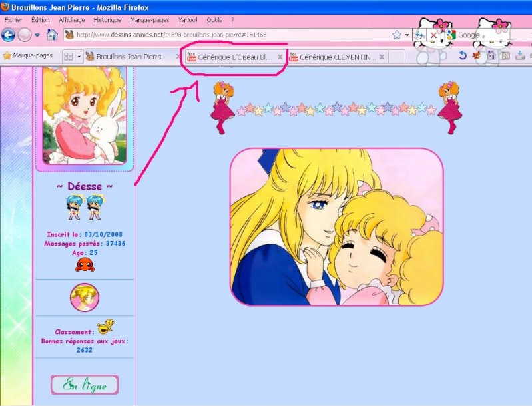
Task: Open the Édition menu
Action: (41, 20)
